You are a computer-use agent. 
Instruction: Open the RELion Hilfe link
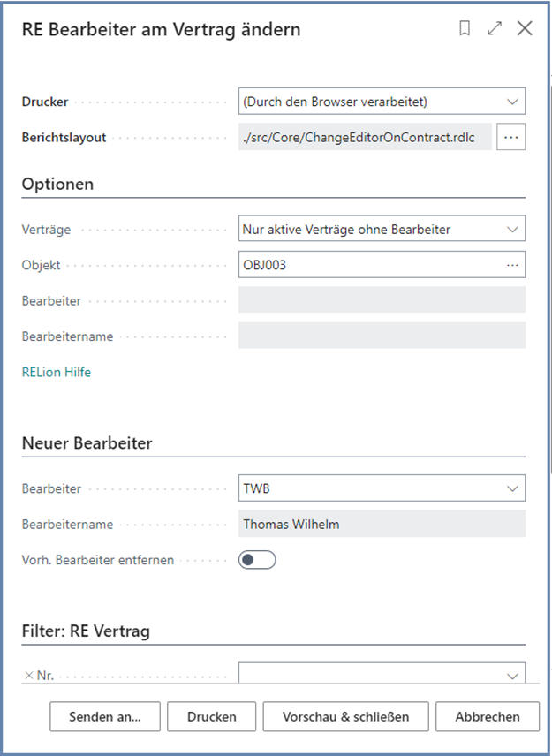click(57, 373)
